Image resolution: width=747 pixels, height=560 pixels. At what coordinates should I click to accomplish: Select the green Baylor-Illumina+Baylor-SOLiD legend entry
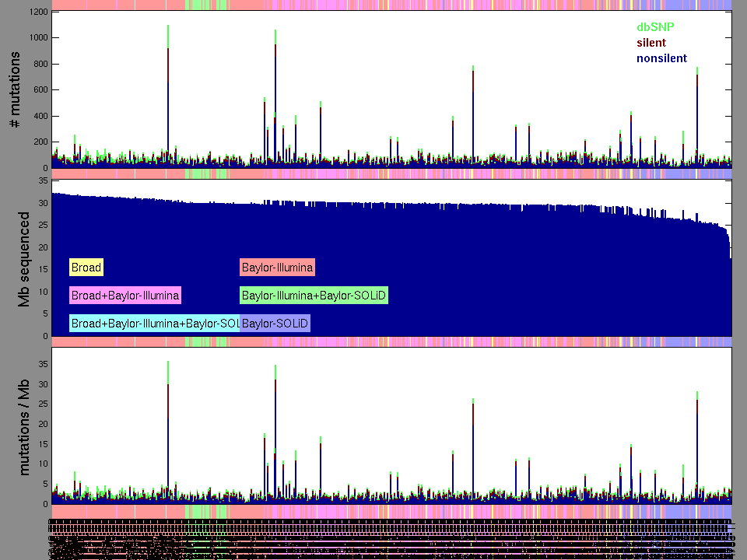pyautogui.click(x=314, y=296)
